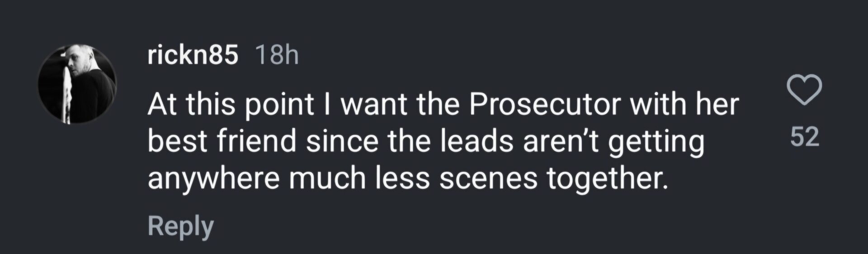
Task: Click the last line "anywhere much less scenes together."
Action: point(407,178)
